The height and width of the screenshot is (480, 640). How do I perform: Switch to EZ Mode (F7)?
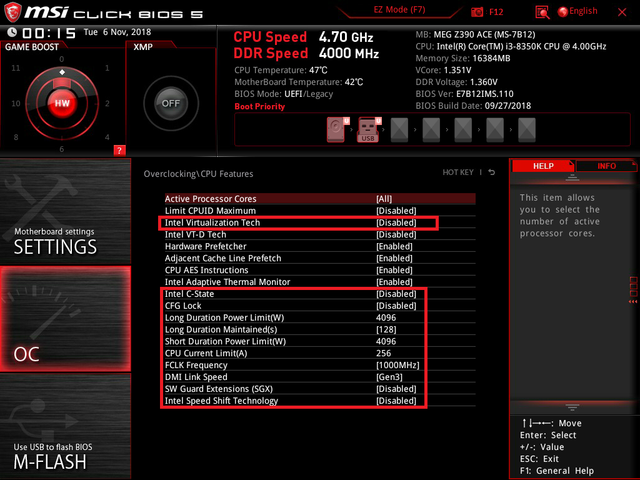(x=399, y=10)
